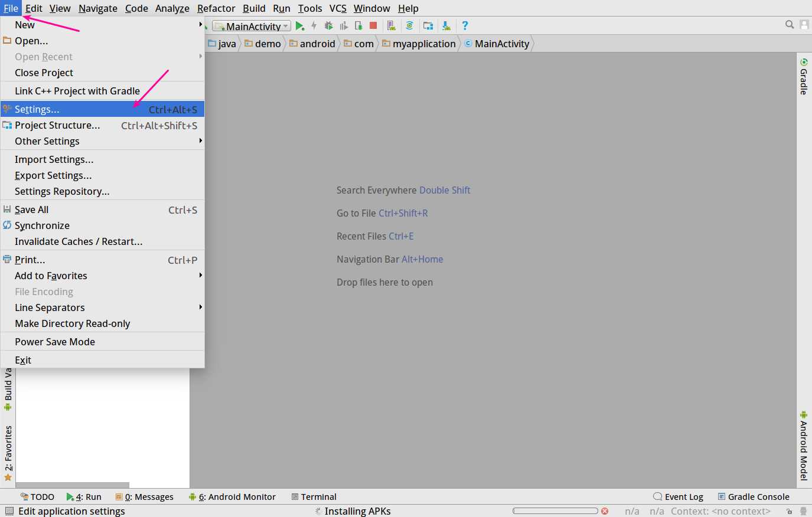Run the app with the green play icon
The image size is (812, 517).
[x=300, y=26]
